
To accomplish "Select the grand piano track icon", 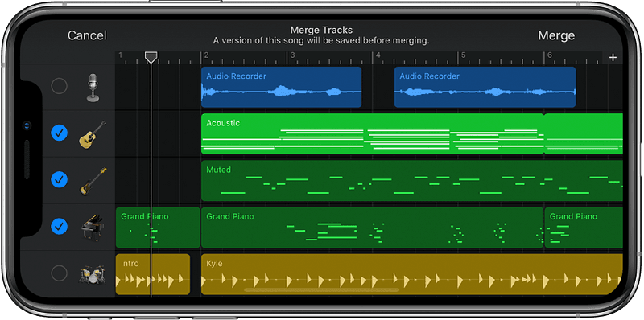I will [x=93, y=227].
